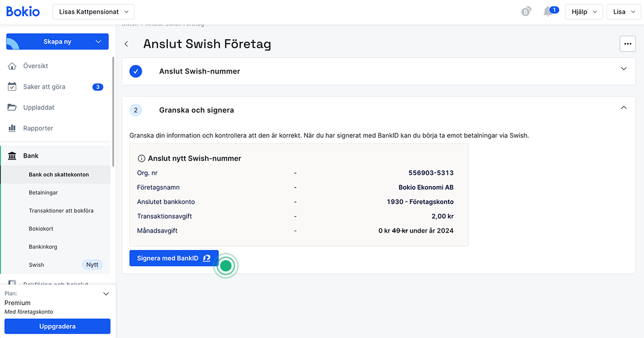This screenshot has height=338, width=644.
Task: Open Uppladdat via the folder icon
Action: coord(12,107)
